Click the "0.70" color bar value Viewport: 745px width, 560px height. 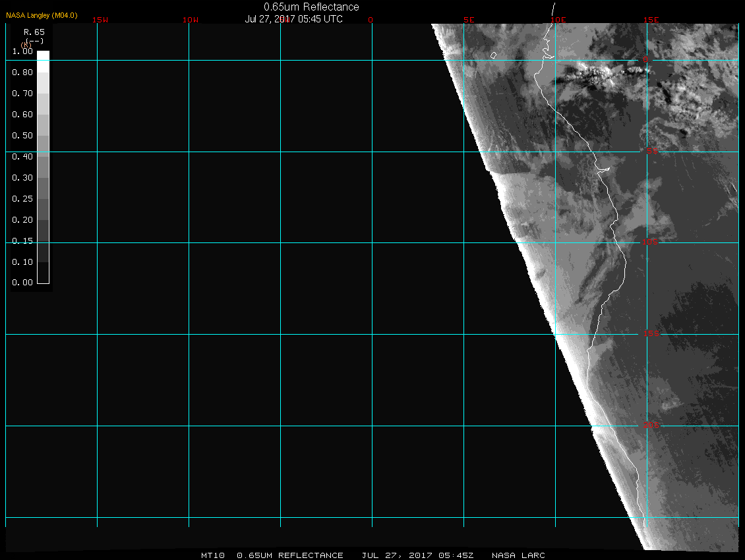click(x=22, y=93)
